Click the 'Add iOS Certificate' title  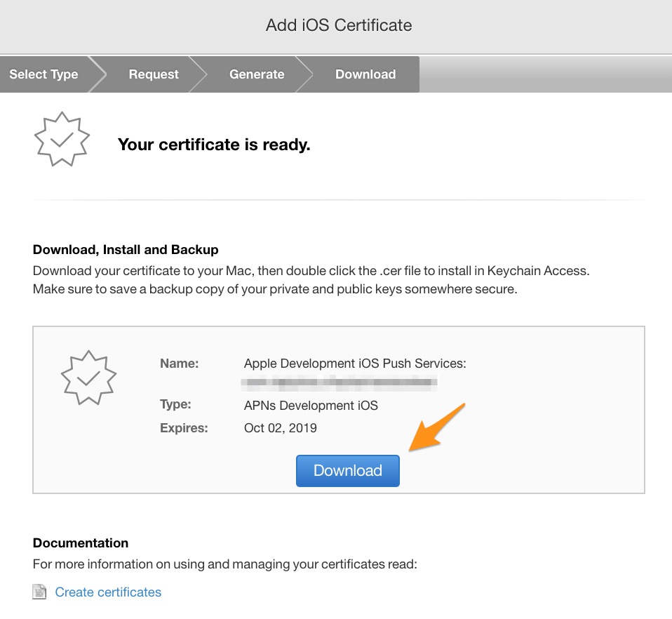pyautogui.click(x=339, y=25)
